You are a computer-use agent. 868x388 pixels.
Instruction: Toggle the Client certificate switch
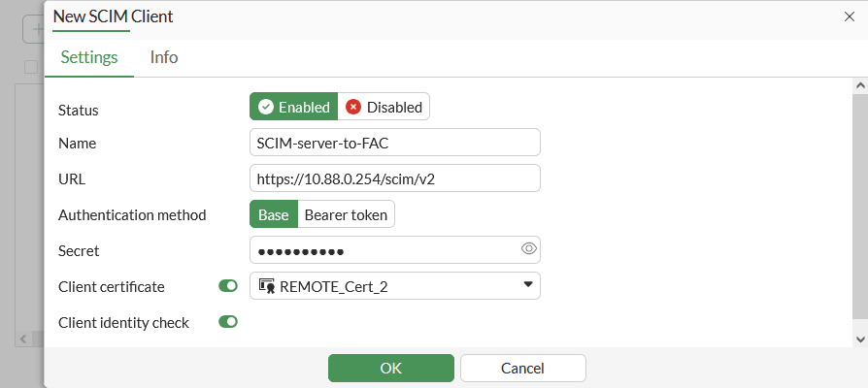228,286
